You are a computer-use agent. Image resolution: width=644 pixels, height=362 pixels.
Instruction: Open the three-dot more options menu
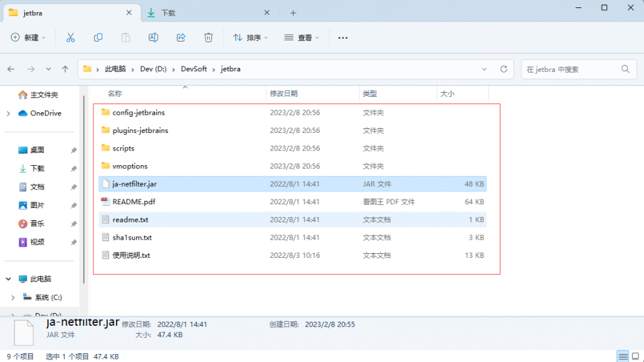pyautogui.click(x=343, y=38)
